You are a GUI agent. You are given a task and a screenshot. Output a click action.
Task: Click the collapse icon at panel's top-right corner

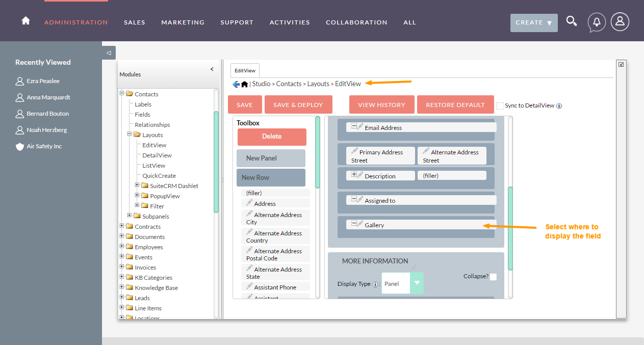click(621, 65)
